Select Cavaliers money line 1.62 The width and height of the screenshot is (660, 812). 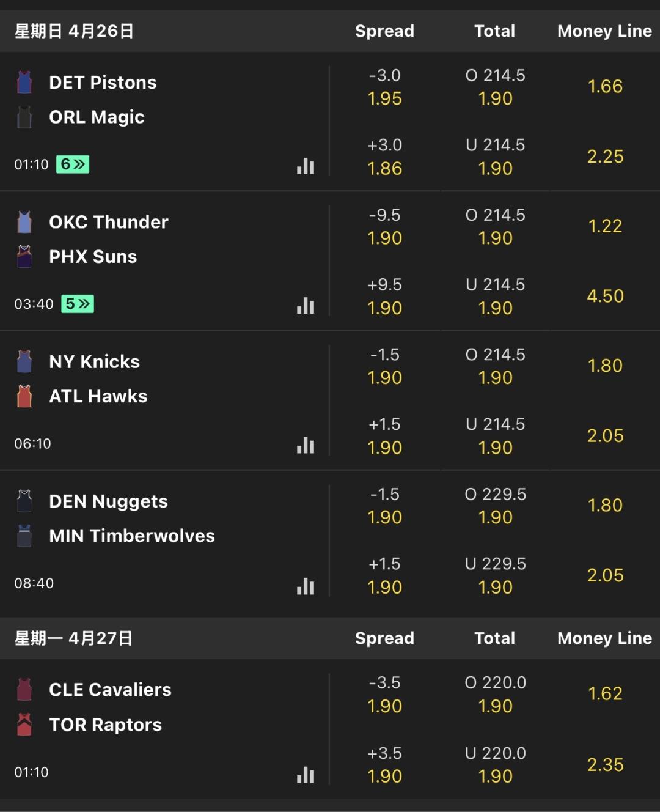[605, 693]
